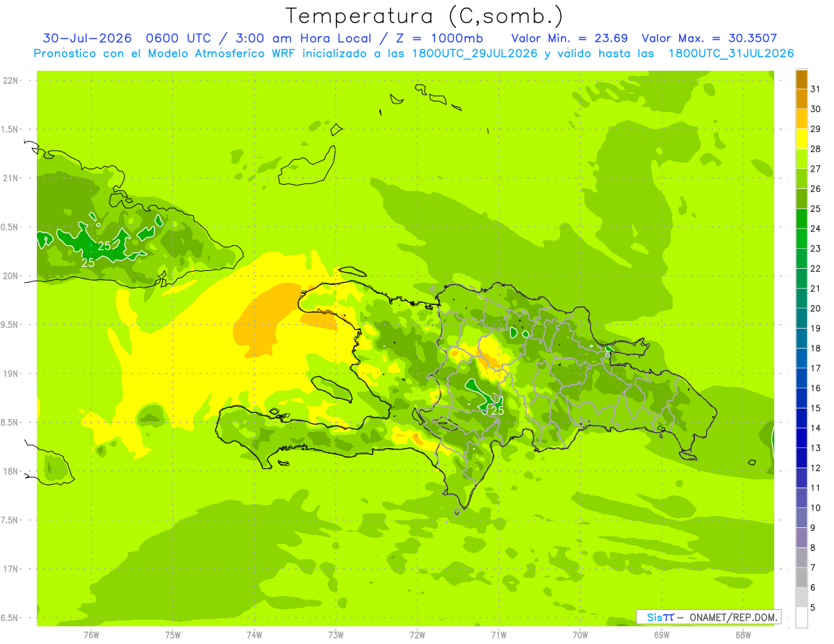Image resolution: width=834 pixels, height=644 pixels.
Task: Click the "Temperatura (C,somb.)" map title
Action: click(x=425, y=16)
